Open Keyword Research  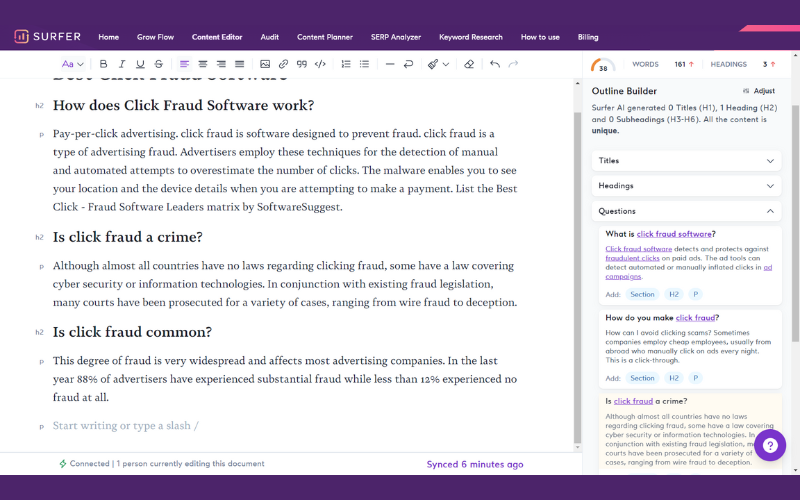click(x=470, y=37)
